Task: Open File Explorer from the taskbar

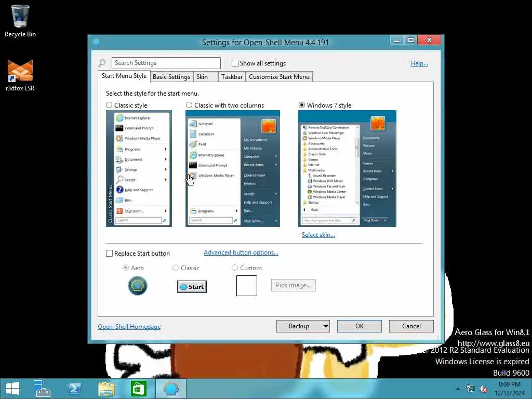Action: [106, 389]
